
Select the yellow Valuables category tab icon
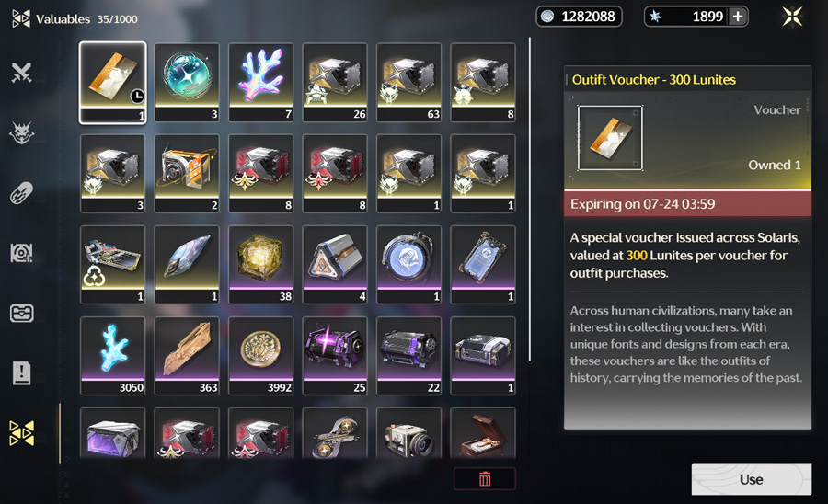coord(22,433)
